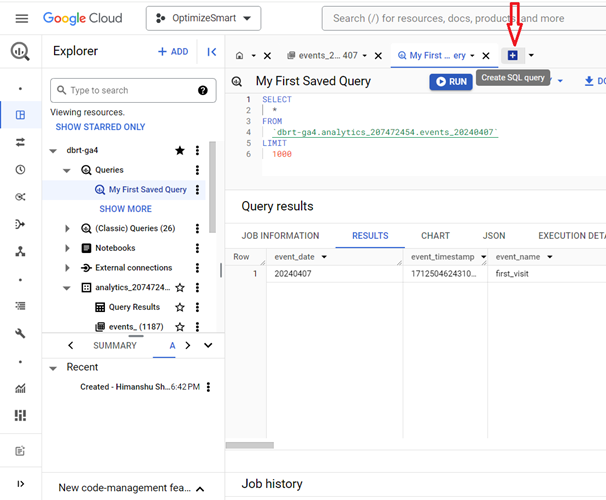
Task: Click the Type to search field
Action: [128, 91]
